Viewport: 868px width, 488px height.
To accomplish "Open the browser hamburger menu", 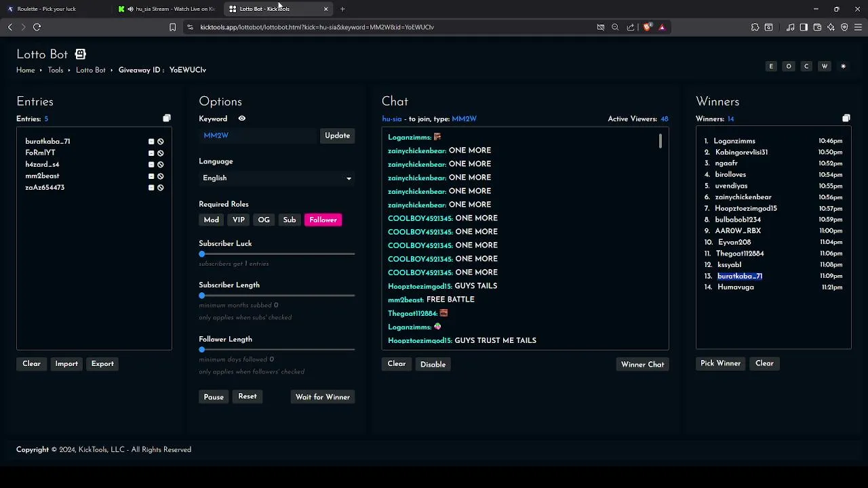I will click(x=858, y=27).
